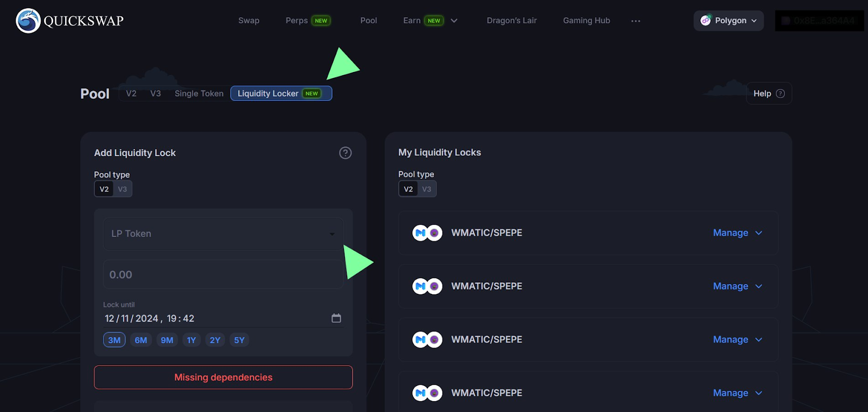
Task: Click the Missing dependencies button
Action: 223,377
